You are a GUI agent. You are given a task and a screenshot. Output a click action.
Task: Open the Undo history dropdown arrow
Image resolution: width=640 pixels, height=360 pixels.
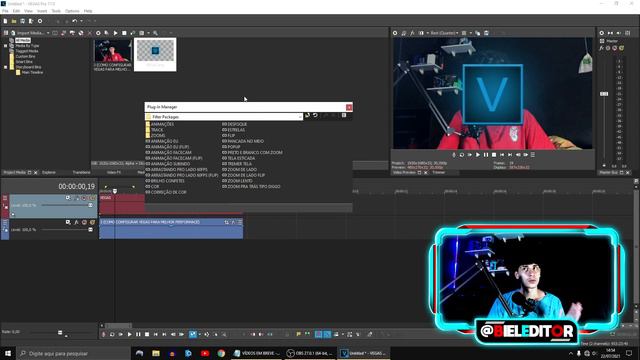81,21
